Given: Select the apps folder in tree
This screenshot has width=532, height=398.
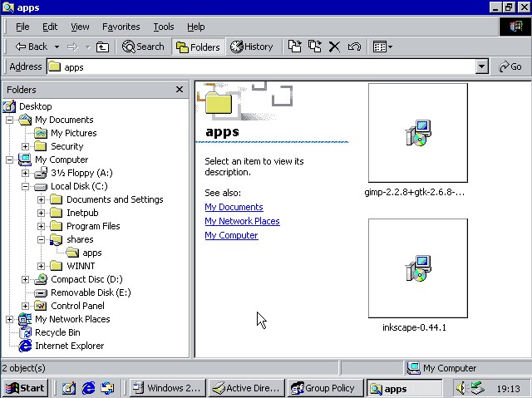Looking at the screenshot, I should point(92,253).
